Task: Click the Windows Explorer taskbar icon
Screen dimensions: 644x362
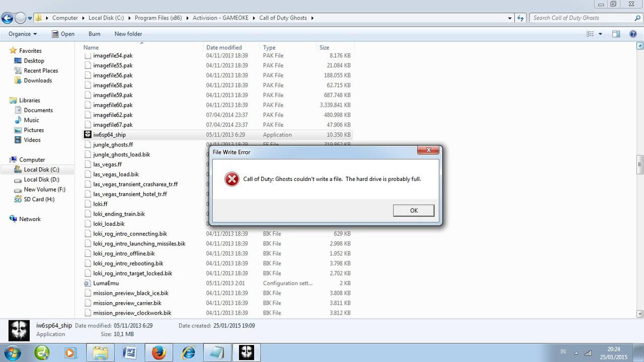Action: click(100, 353)
